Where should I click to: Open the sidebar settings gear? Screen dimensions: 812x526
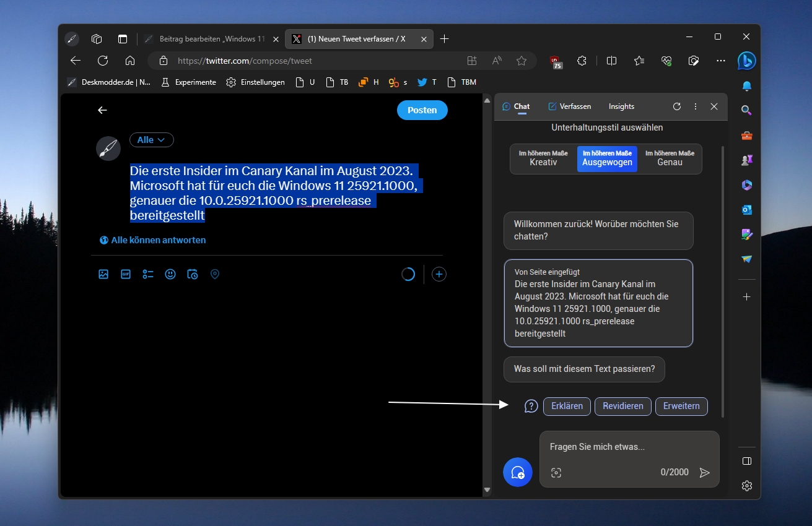[x=747, y=486]
